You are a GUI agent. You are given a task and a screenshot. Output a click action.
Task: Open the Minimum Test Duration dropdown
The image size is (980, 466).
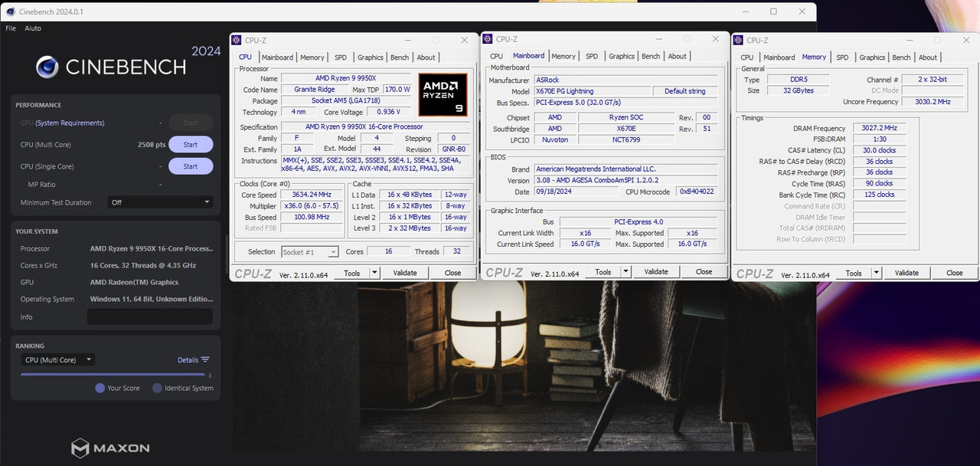pos(159,202)
